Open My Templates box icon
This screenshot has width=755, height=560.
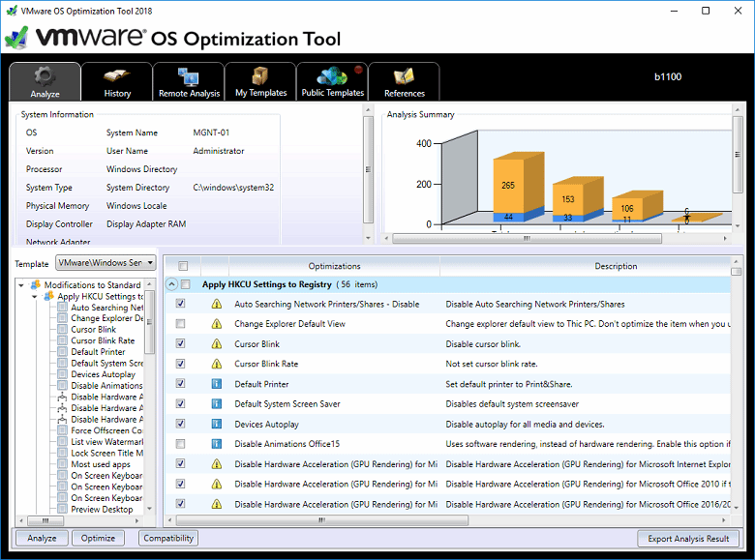[260, 76]
